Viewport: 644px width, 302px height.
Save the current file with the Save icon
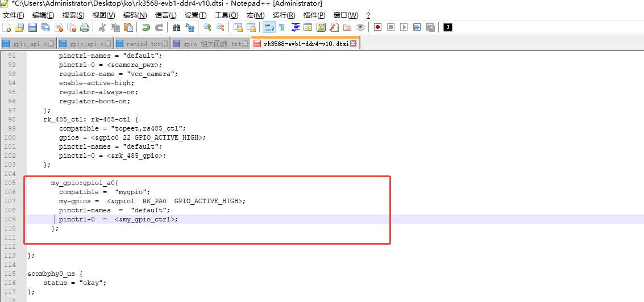point(32,27)
